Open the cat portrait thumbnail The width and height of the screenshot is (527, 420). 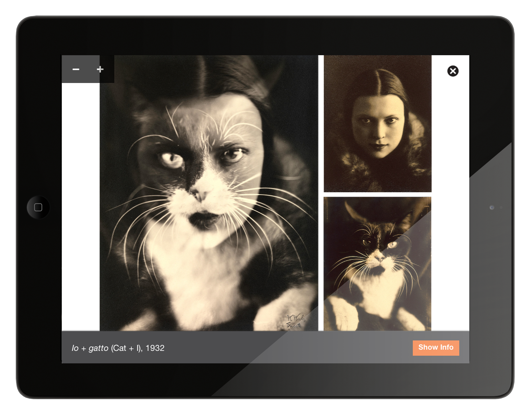[378, 264]
